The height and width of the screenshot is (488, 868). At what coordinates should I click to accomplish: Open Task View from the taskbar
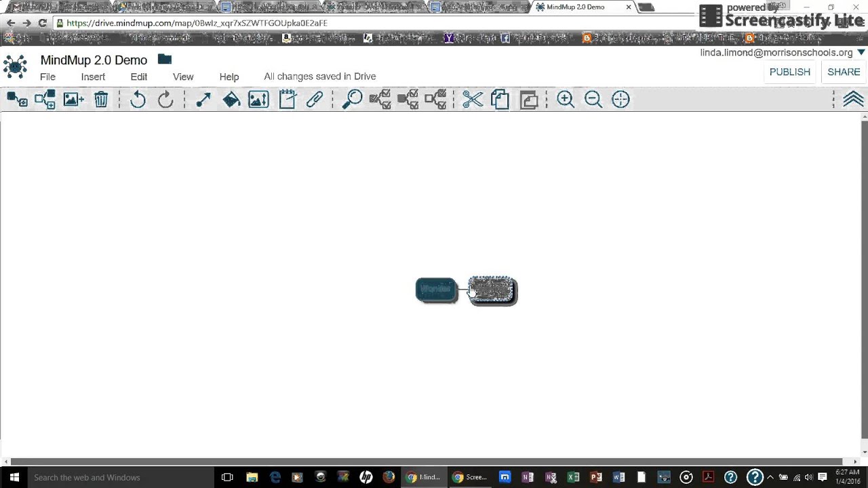click(x=227, y=477)
